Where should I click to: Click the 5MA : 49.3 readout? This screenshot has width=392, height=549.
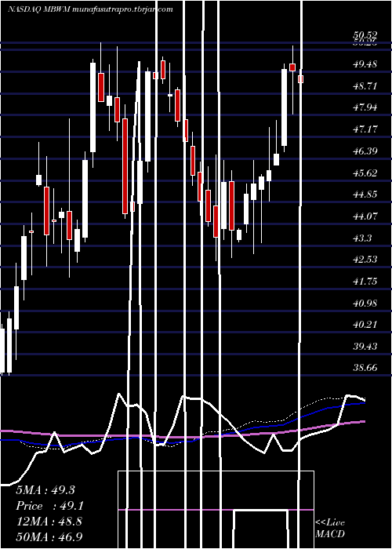45,490
